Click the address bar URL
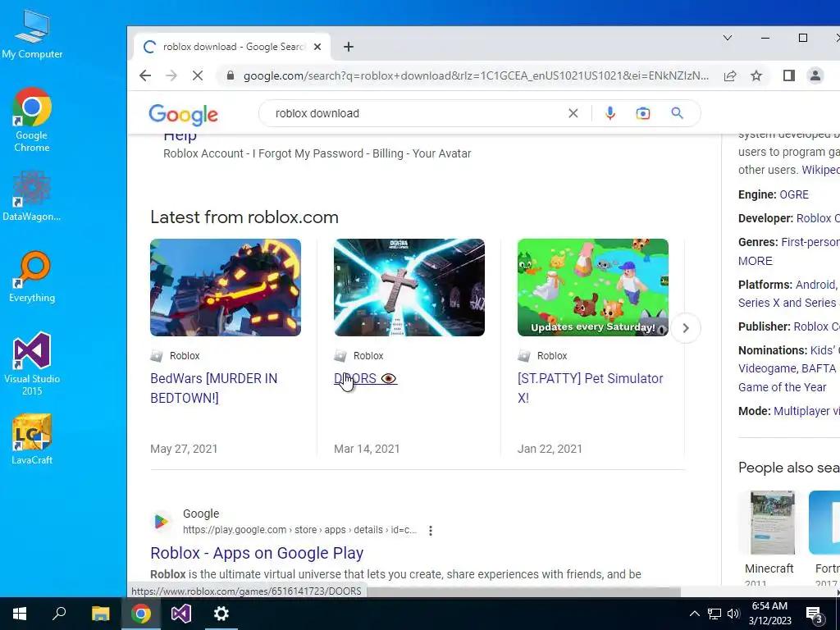The height and width of the screenshot is (630, 840). [476, 75]
